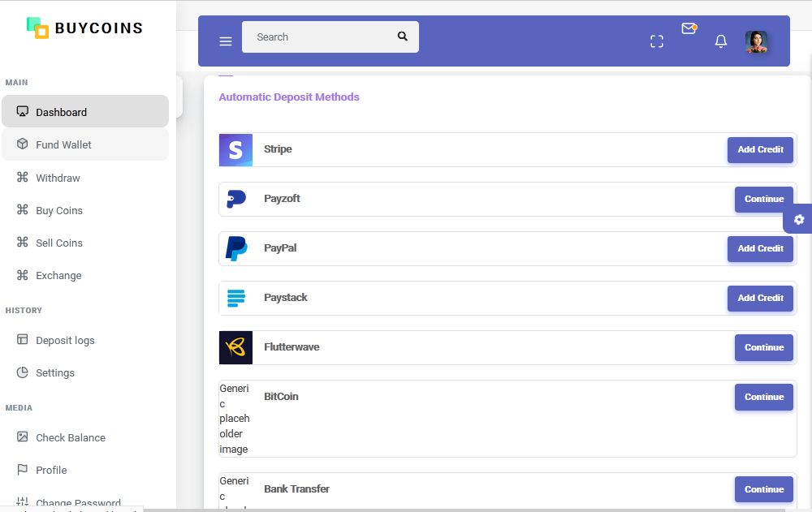Click the Buy Coins command icon
The height and width of the screenshot is (512, 812).
coord(22,209)
